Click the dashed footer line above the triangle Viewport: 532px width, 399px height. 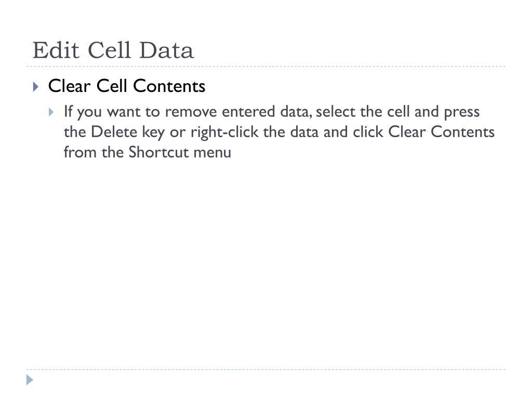pos(266,369)
